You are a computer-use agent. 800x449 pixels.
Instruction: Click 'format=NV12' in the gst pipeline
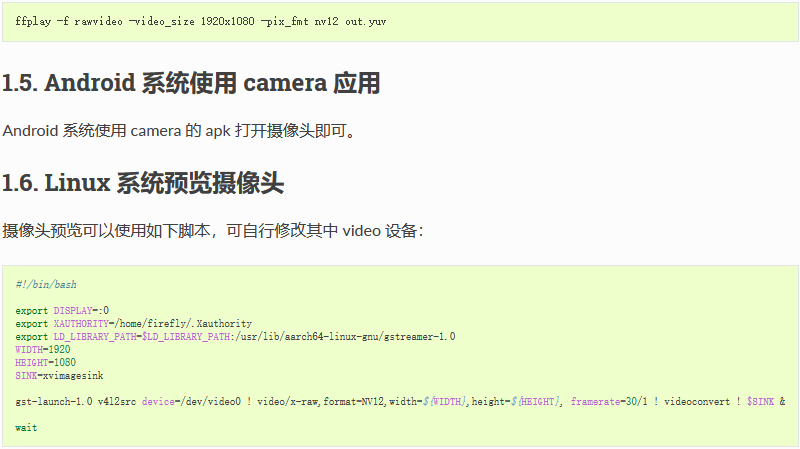[x=353, y=402]
